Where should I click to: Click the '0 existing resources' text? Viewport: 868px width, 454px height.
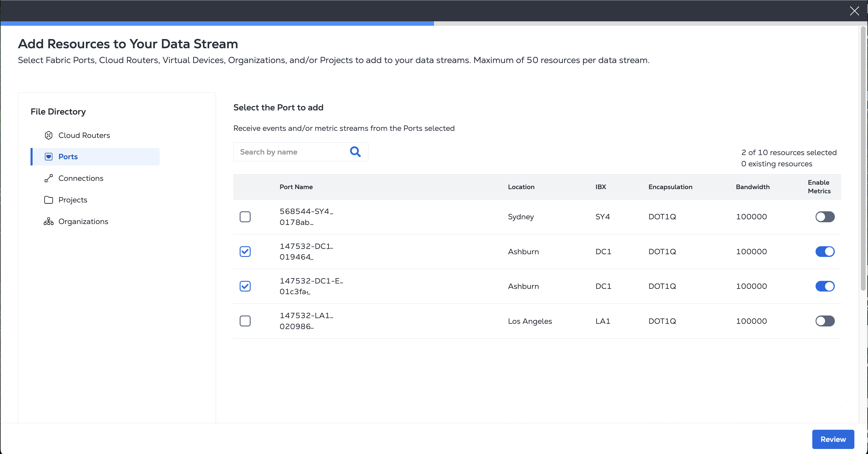coord(777,164)
